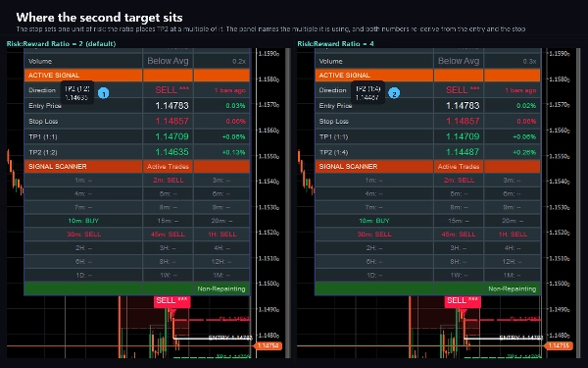Click the ENTRY 1.14783 line label in Ratio = 2 chart
The height and width of the screenshot is (368, 588).
(230, 338)
